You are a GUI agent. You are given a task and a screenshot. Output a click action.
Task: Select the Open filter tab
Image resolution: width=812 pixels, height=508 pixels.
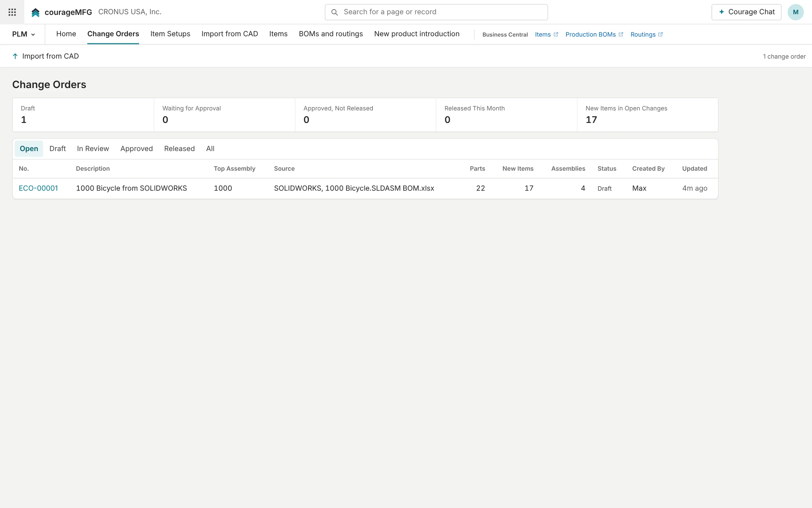[x=29, y=149]
